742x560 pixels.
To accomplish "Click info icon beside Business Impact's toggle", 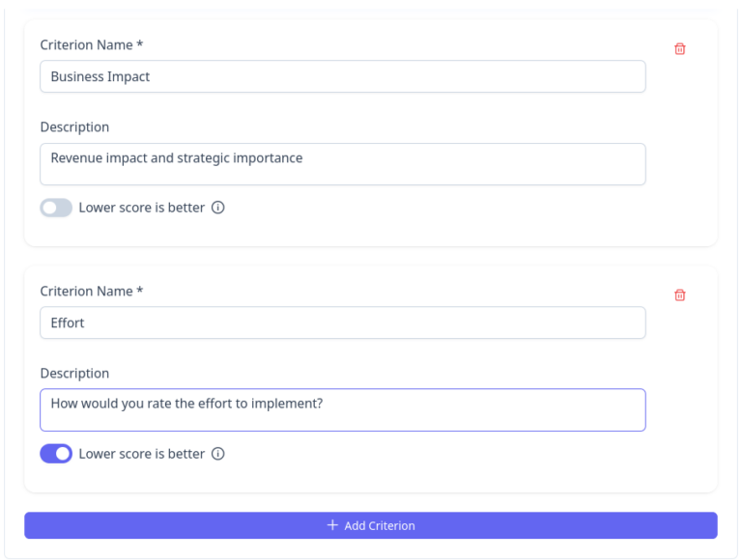I will (x=218, y=208).
